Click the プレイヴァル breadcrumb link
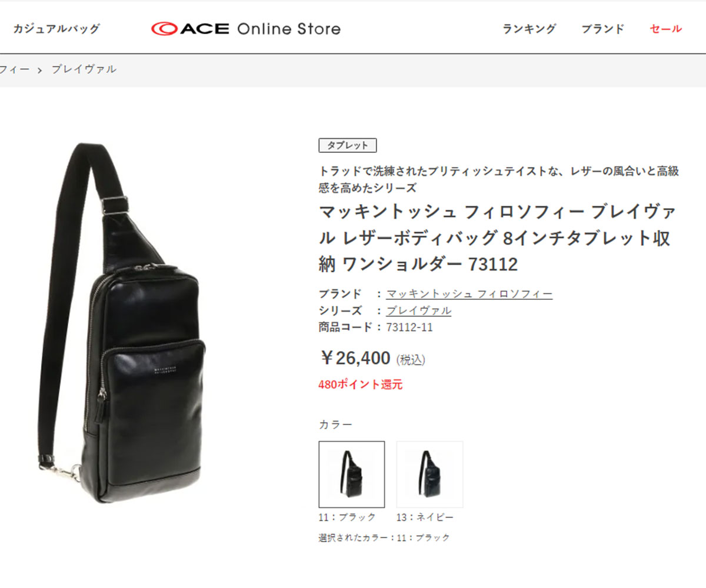This screenshot has width=706, height=588. pos(84,69)
